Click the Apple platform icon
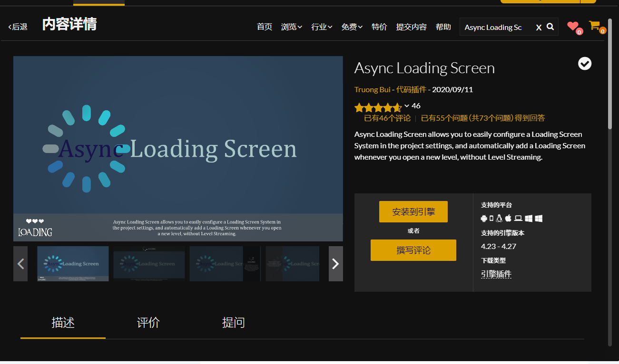 click(x=508, y=218)
